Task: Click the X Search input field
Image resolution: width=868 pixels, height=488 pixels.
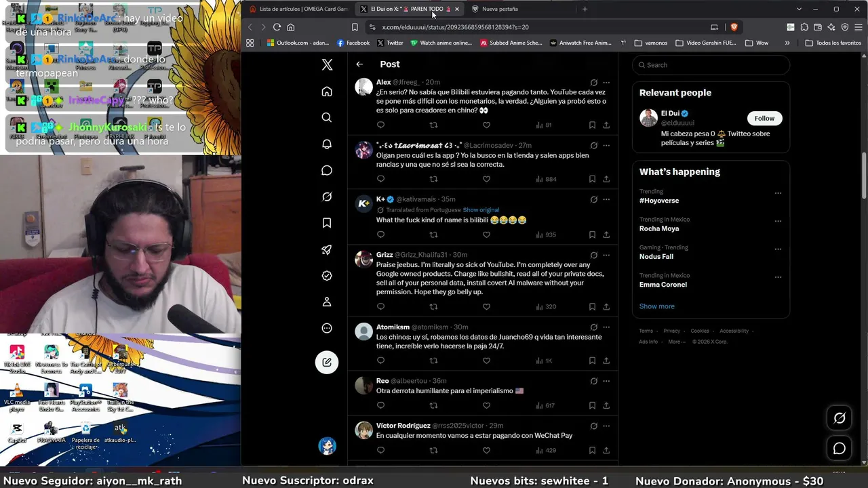Action: [711, 65]
